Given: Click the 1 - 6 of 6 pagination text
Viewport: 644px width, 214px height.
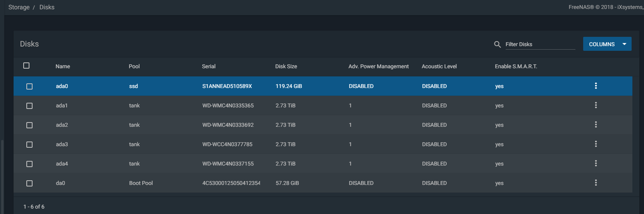Looking at the screenshot, I should [34, 207].
